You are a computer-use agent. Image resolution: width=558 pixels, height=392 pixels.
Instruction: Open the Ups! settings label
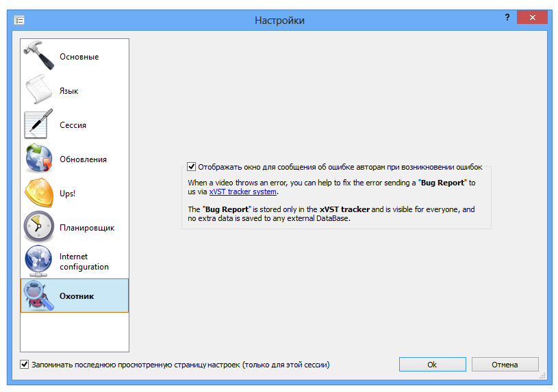point(67,194)
